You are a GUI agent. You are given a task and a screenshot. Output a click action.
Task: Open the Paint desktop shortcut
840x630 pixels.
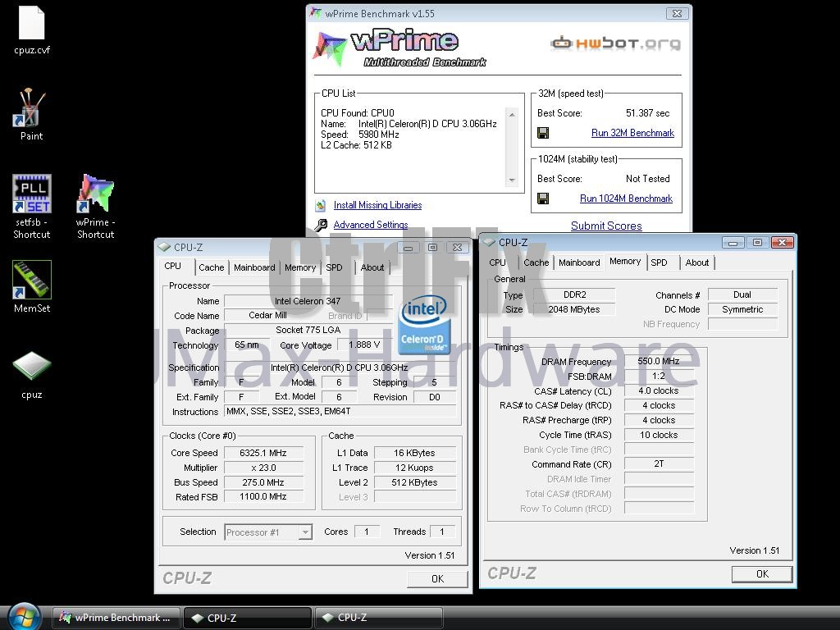coord(31,107)
